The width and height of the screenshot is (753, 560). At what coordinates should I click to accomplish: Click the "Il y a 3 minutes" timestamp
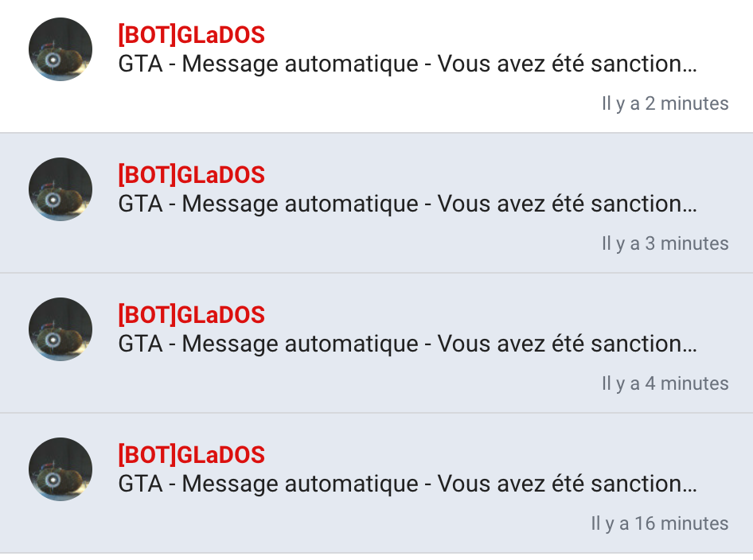click(665, 243)
